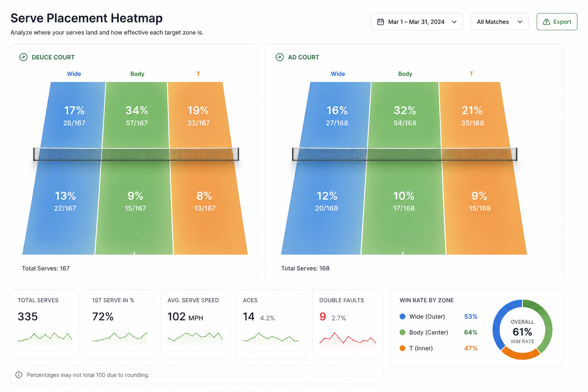This screenshot has width=588, height=392.
Task: Click the Overall 61% win rate donut center
Action: [522, 332]
